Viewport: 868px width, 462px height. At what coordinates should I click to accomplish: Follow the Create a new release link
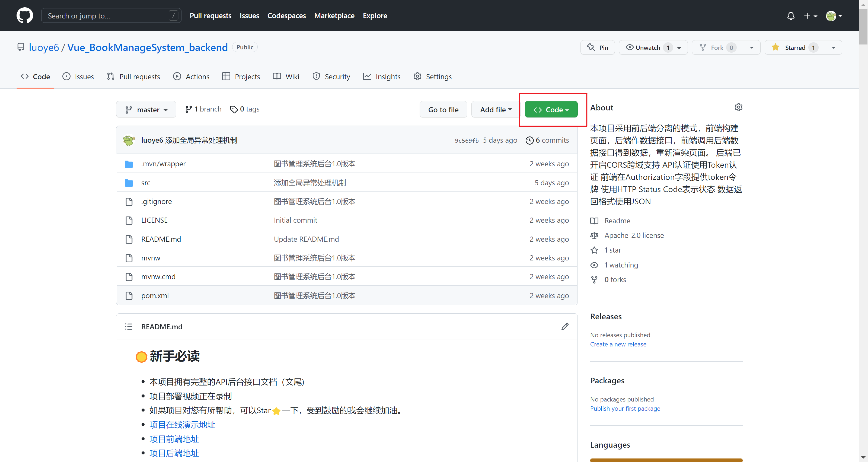[x=618, y=344]
